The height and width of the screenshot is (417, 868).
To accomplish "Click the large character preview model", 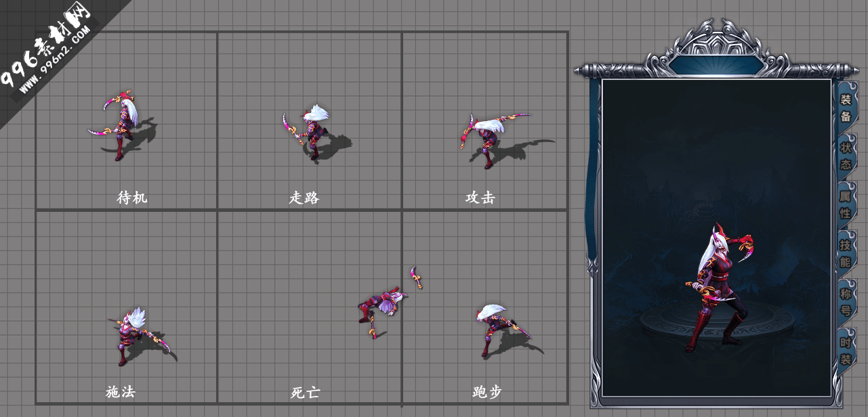I will click(x=720, y=288).
